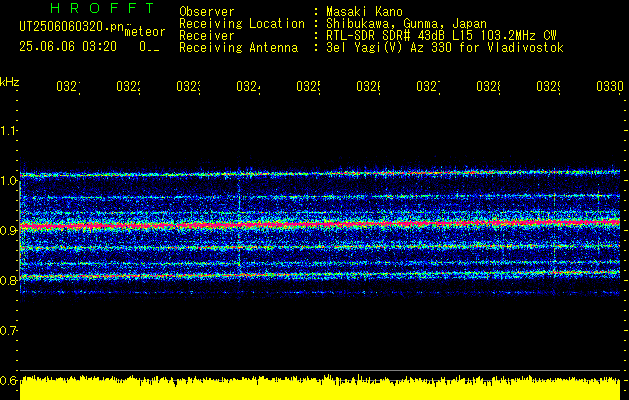629x400 pixels.
Task: Click the 'Receiving Antenna' field label
Action: click(239, 48)
